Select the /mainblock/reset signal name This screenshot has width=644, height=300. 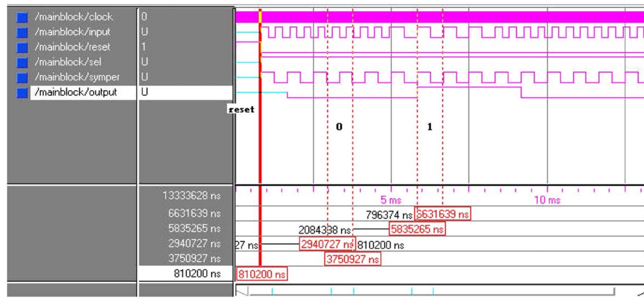click(72, 47)
